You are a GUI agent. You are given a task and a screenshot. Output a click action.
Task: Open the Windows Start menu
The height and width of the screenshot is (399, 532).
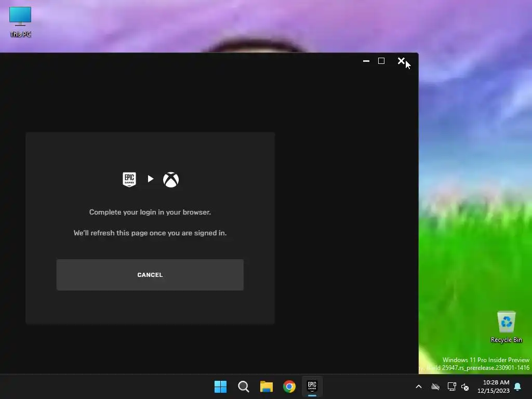click(220, 387)
